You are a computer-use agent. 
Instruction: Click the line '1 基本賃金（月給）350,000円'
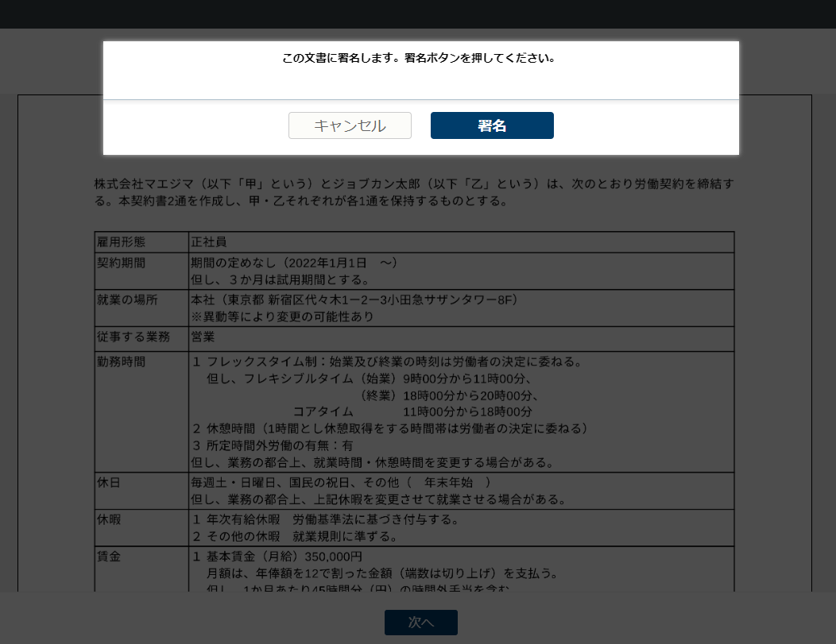coord(277,557)
